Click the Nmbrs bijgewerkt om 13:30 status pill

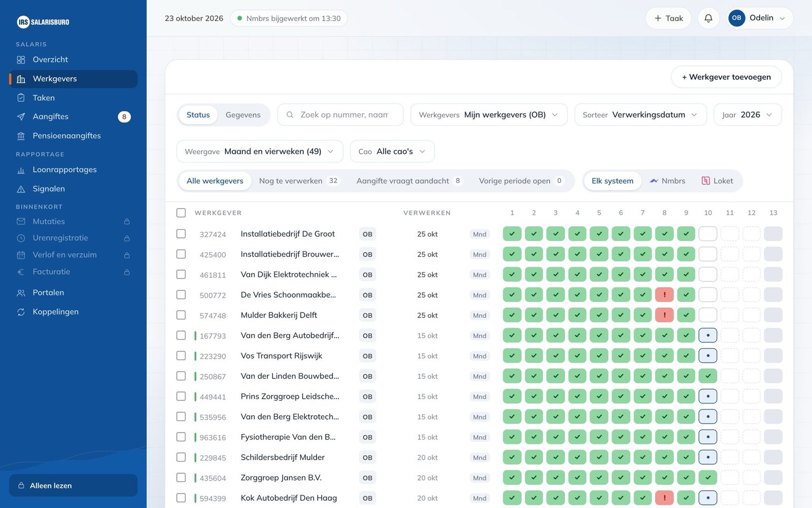pos(289,18)
